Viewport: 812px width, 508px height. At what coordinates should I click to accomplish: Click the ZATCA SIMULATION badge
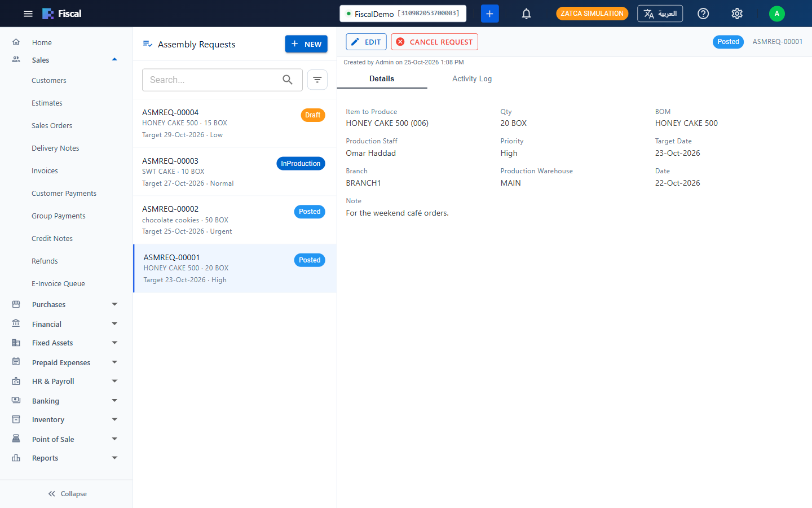point(592,14)
